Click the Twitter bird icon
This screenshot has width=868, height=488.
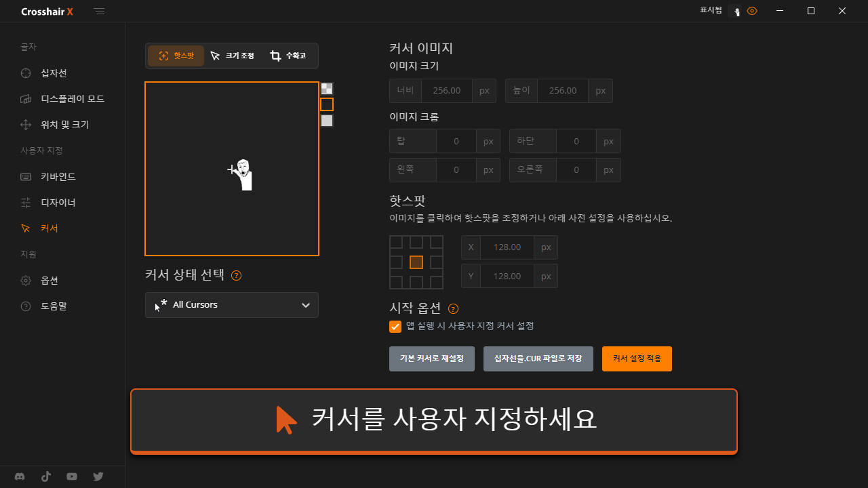98,476
